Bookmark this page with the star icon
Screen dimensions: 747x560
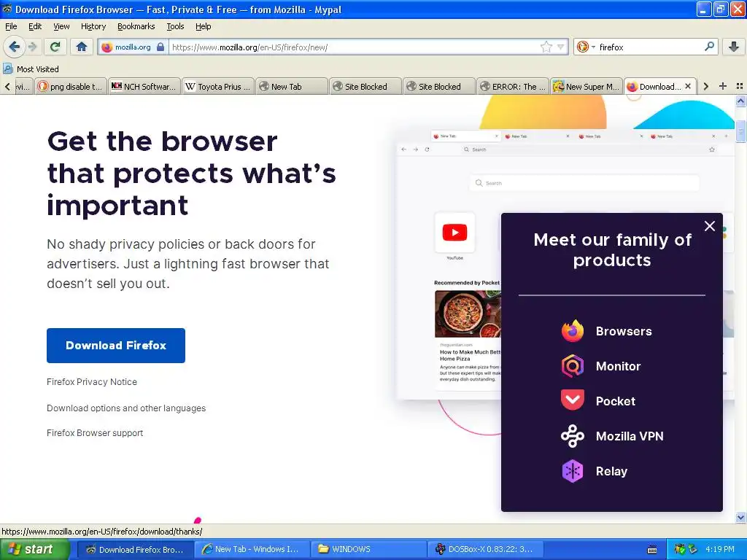pyautogui.click(x=546, y=47)
